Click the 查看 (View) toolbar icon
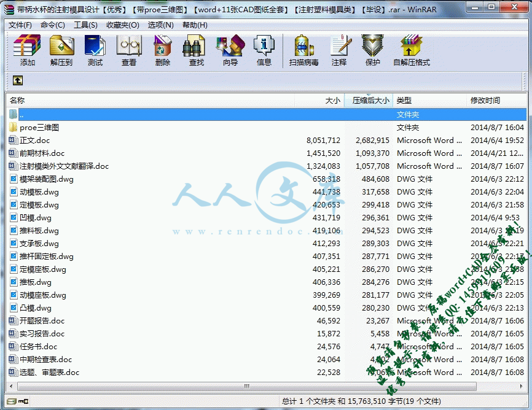 129,45
